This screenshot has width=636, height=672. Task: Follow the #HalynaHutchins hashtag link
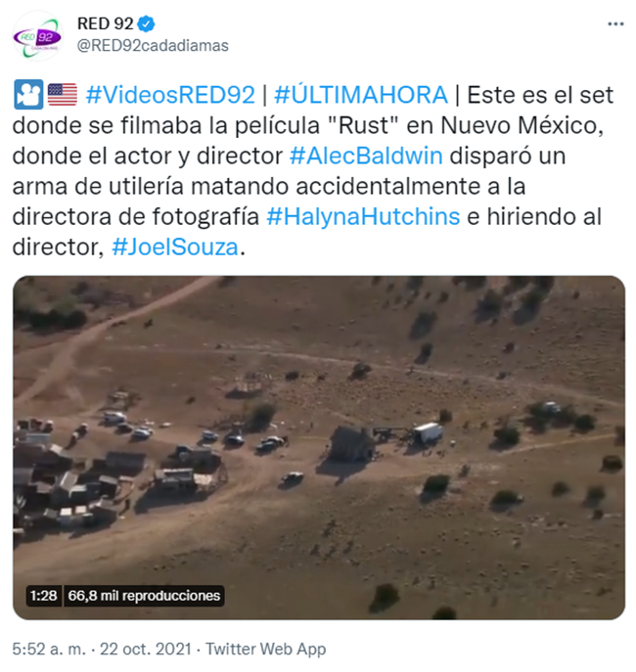coord(363,216)
